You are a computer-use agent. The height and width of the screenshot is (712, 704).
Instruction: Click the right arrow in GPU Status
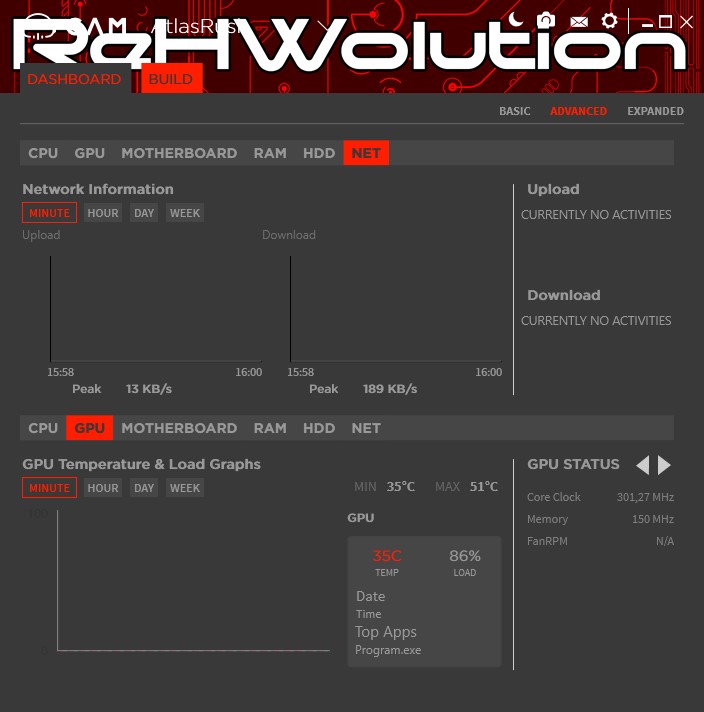pos(665,465)
